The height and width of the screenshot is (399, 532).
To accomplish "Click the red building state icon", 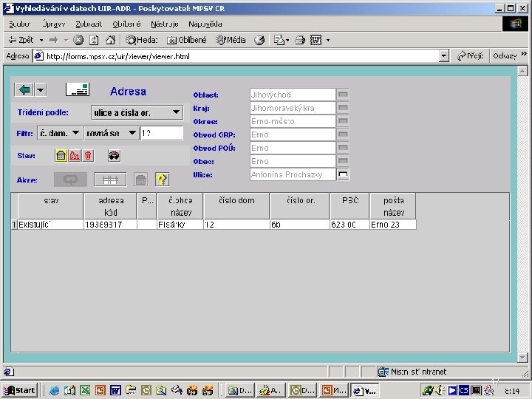I will 75,155.
